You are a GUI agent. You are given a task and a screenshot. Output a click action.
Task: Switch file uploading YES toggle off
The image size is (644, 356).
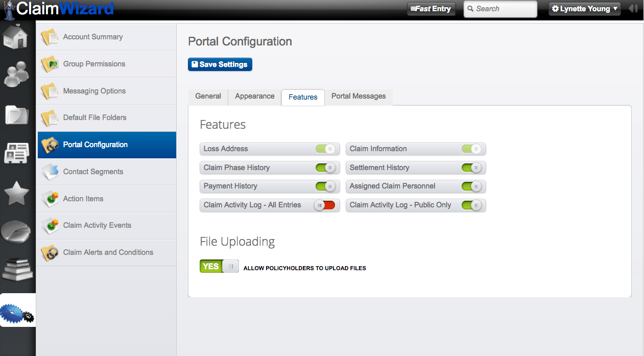pos(219,266)
